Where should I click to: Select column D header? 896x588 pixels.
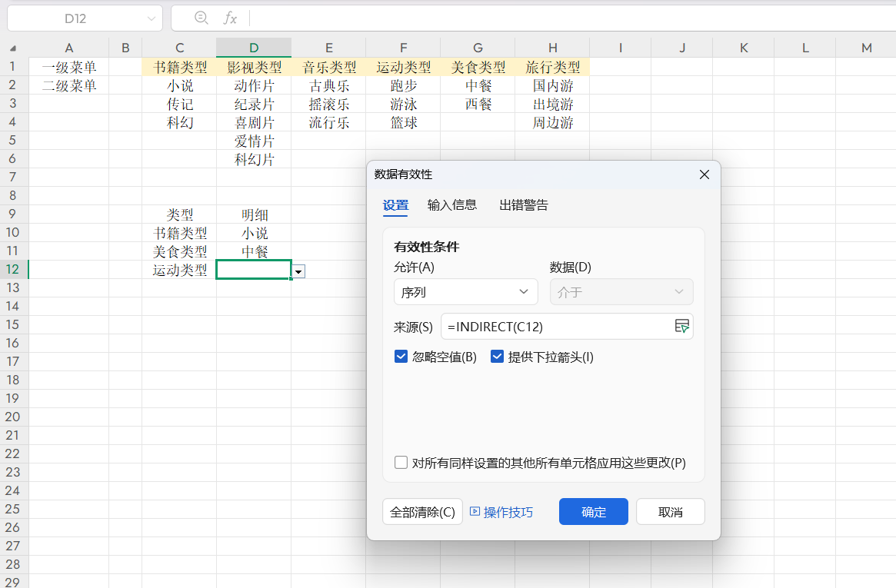pyautogui.click(x=254, y=48)
